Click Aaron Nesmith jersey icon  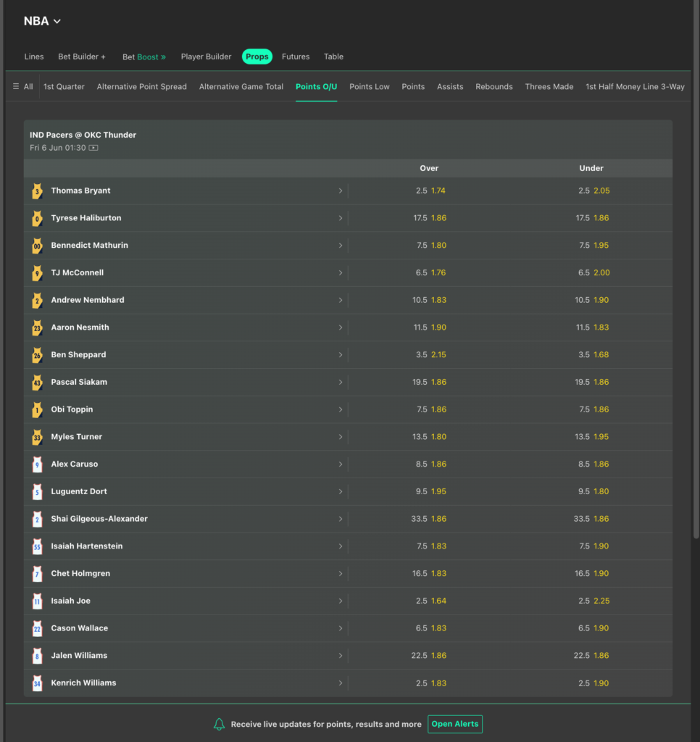click(x=38, y=328)
